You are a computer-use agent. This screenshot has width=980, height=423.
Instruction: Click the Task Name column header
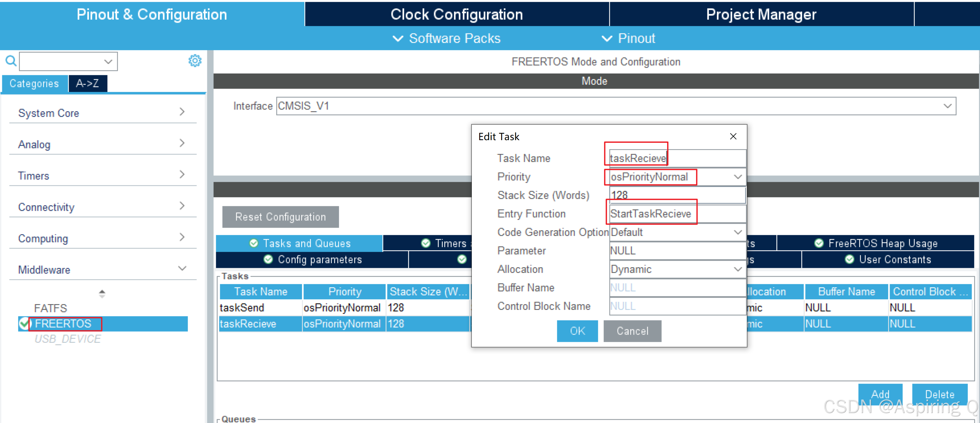(261, 292)
